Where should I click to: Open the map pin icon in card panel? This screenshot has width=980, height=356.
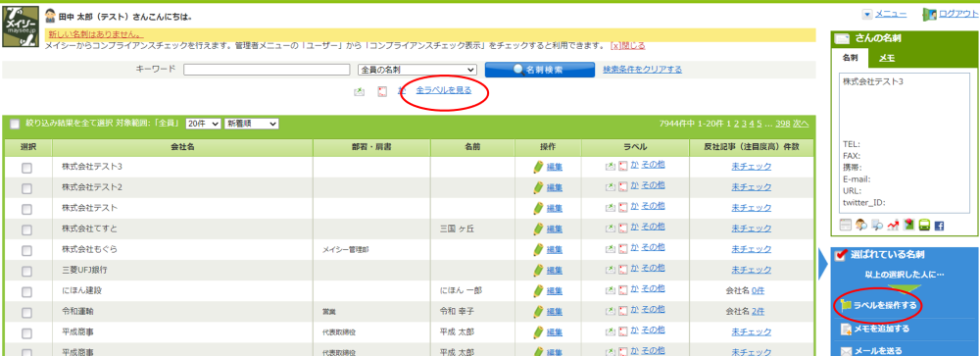coord(908,224)
